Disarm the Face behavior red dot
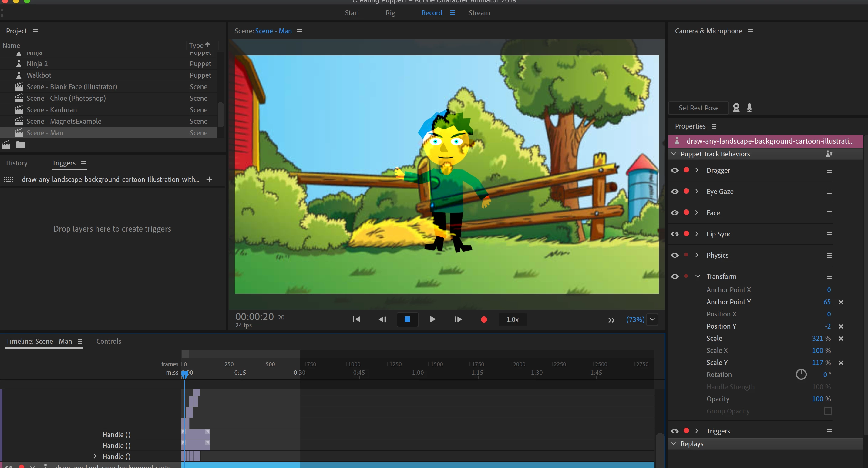This screenshot has width=868, height=468. 686,212
